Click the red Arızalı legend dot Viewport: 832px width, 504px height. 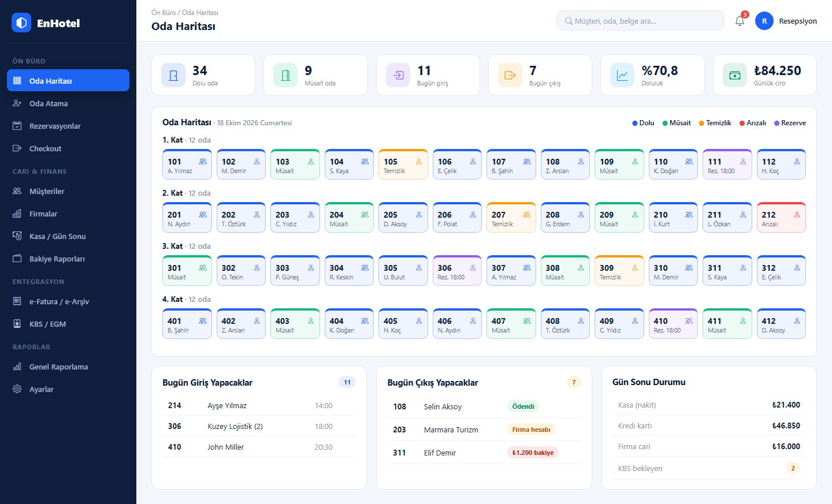pyautogui.click(x=742, y=123)
